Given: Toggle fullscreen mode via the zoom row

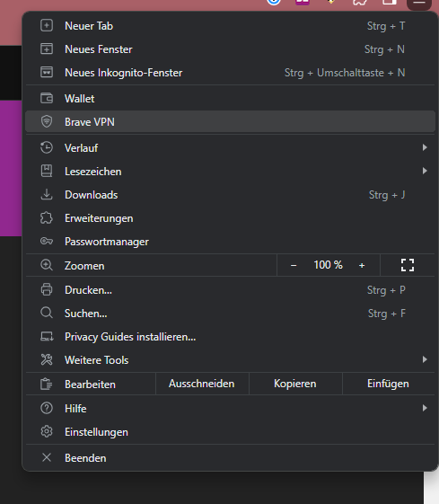Looking at the screenshot, I should [408, 265].
